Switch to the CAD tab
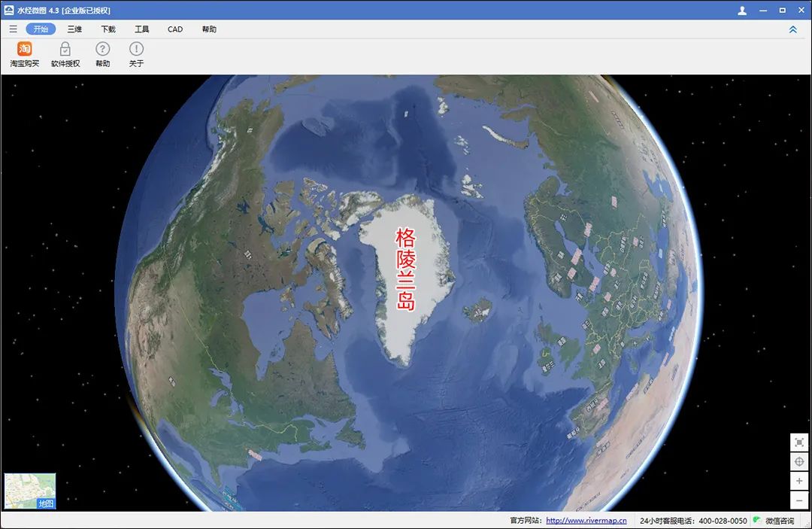Image resolution: width=812 pixels, height=529 pixels. coord(175,29)
